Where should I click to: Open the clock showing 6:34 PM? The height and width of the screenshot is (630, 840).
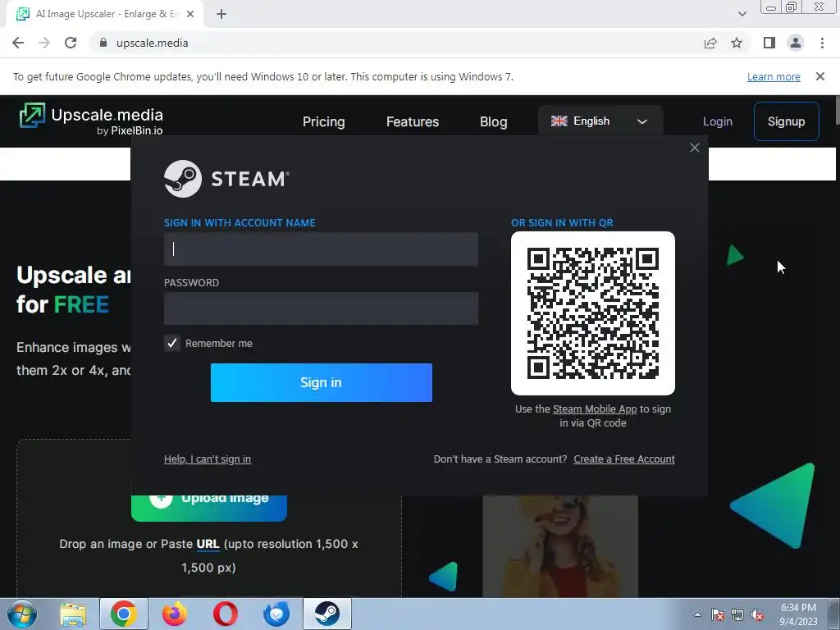pos(798,614)
